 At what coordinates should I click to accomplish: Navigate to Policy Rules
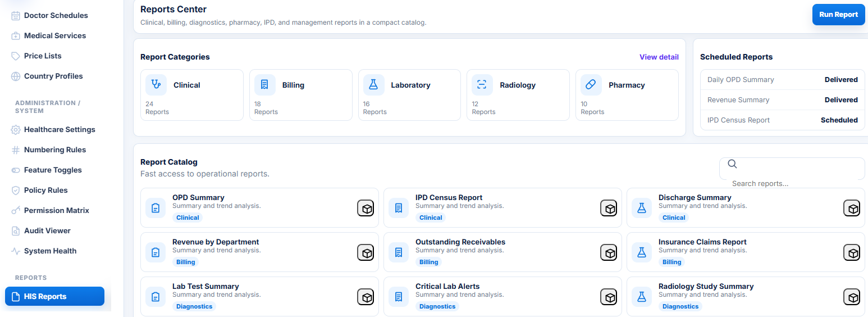pos(55,190)
